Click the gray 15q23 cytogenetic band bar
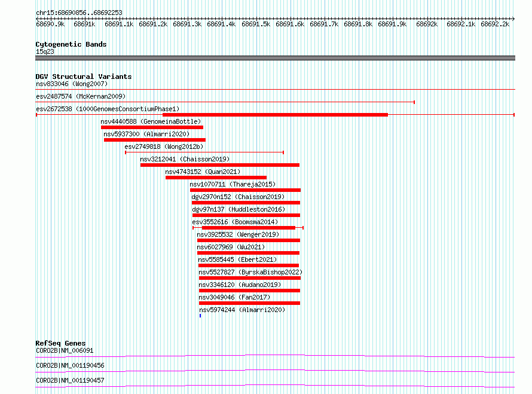The height and width of the screenshot is (394, 532). coord(275,58)
